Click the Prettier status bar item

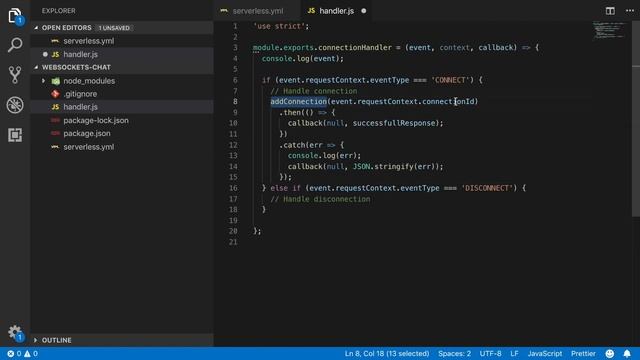point(583,353)
